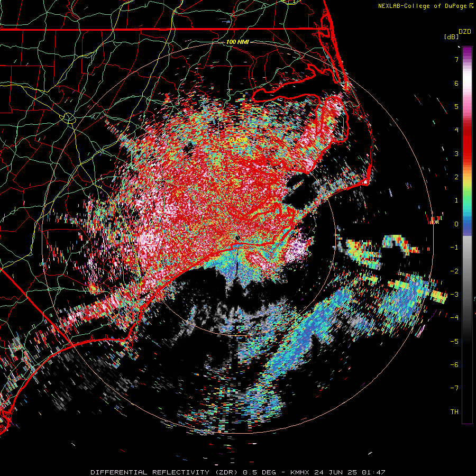Select the -7 dB tick label
The height and width of the screenshot is (476, 476).
click(454, 388)
